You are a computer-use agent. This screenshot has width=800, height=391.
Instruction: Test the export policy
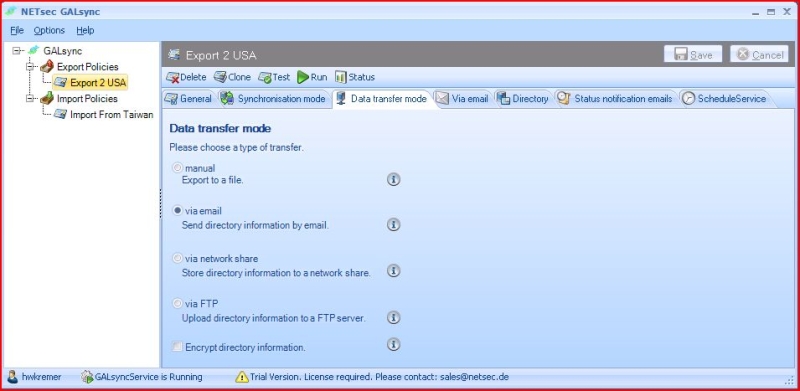pos(274,77)
